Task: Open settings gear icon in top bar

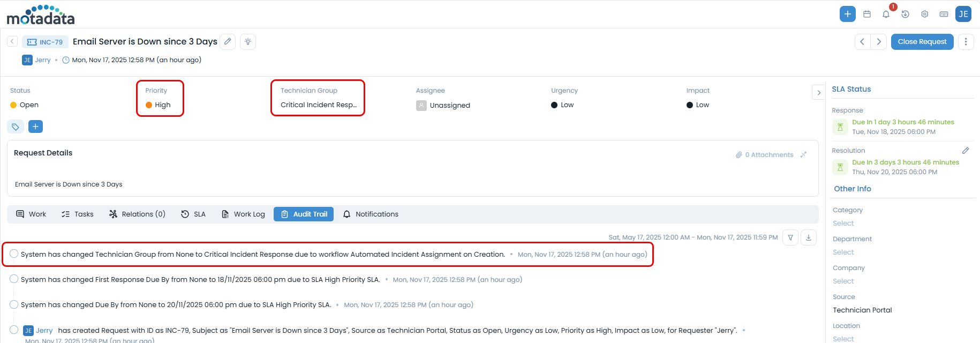Action: point(924,14)
